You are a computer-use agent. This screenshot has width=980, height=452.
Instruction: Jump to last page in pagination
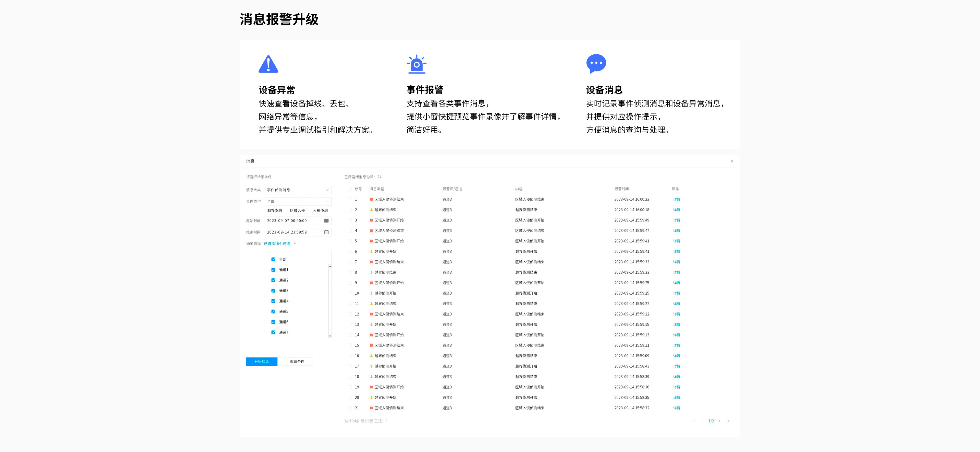click(x=728, y=421)
